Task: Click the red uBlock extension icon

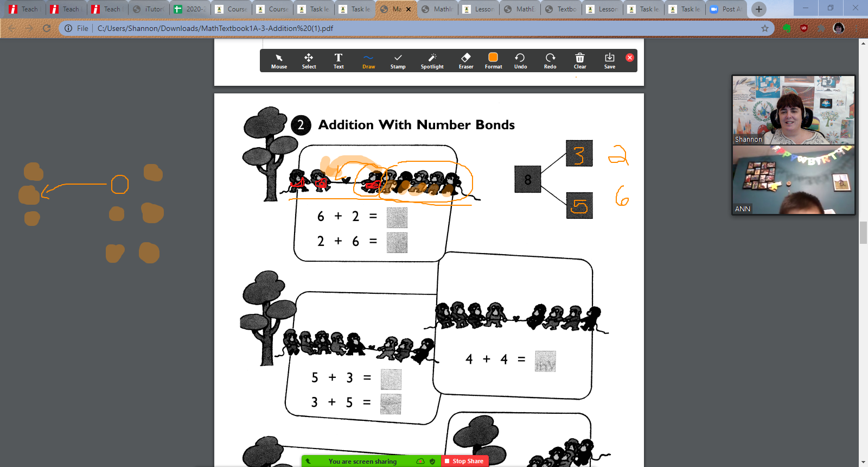Action: (804, 28)
